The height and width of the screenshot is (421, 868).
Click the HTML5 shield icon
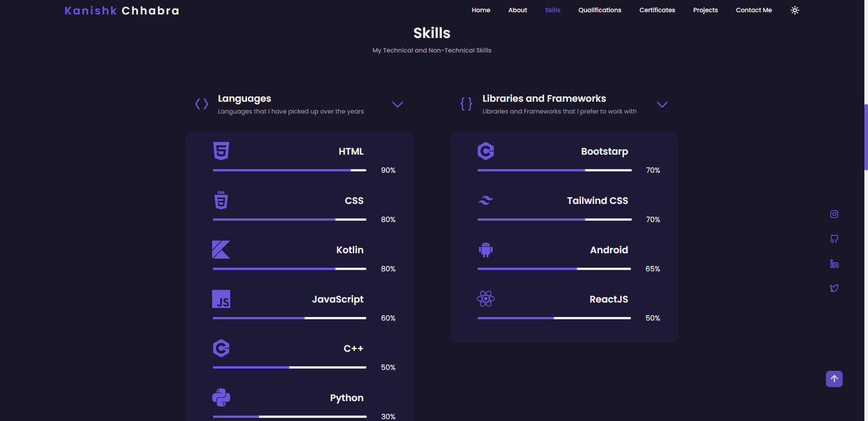click(221, 151)
